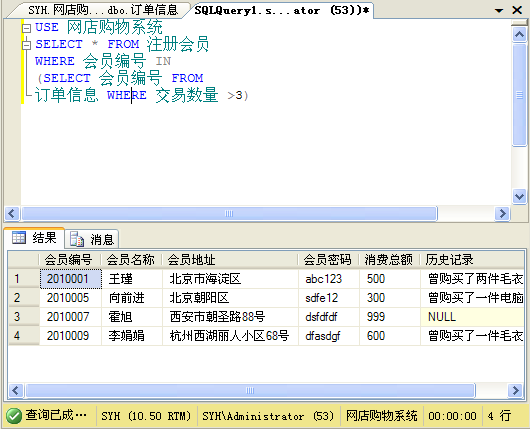Select result row 1 header
530x429 pixels.
pyautogui.click(x=24, y=279)
